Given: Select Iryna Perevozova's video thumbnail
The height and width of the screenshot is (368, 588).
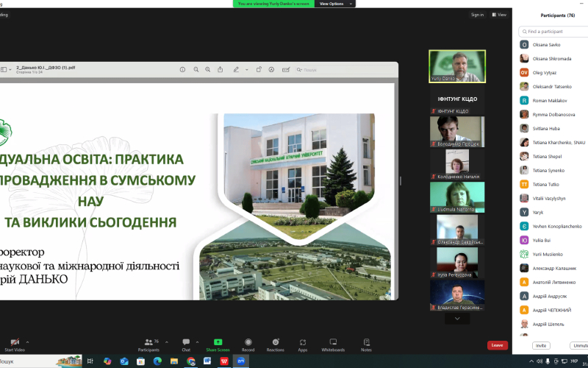Looking at the screenshot, I should pyautogui.click(x=457, y=263).
